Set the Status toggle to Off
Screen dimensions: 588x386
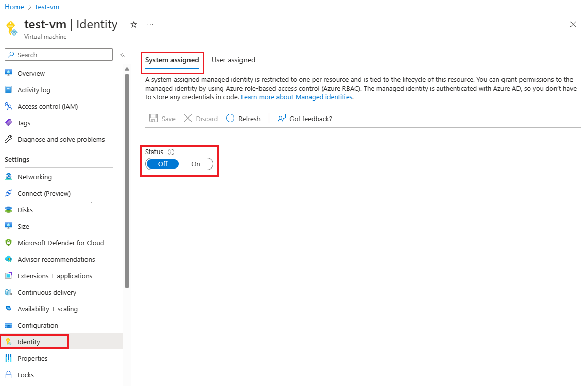(163, 164)
